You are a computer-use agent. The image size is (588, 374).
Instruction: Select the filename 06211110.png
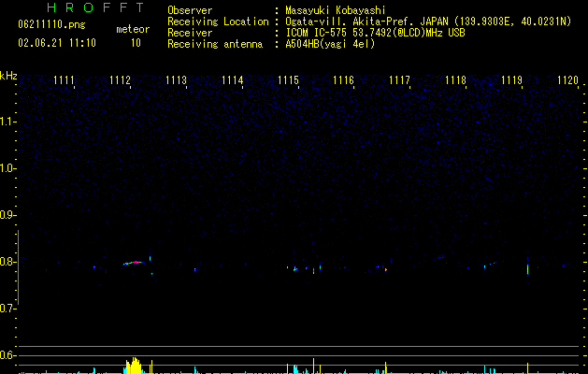point(51,25)
